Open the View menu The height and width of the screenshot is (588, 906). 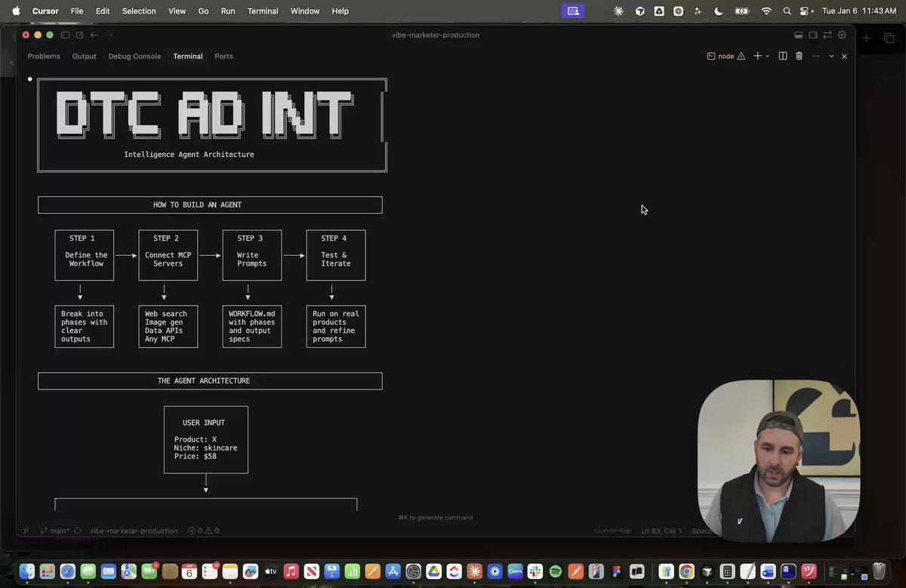click(x=177, y=11)
